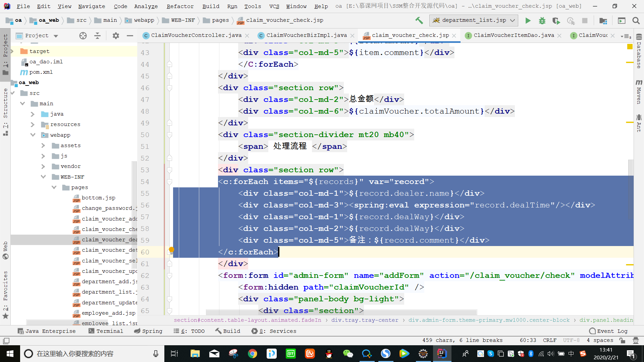Open the Services tool window
The width and height of the screenshot is (644, 362).
coord(274,331)
